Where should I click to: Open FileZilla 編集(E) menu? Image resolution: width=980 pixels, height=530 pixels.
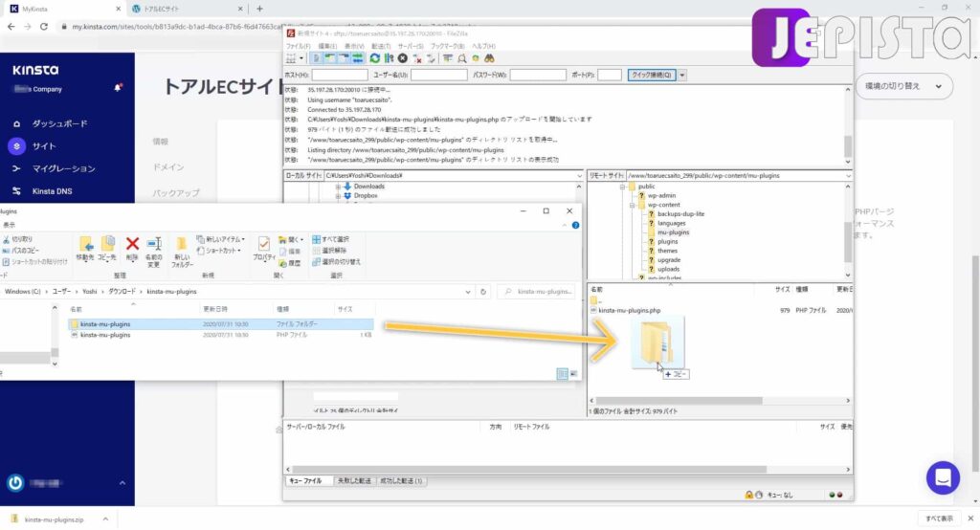327,46
